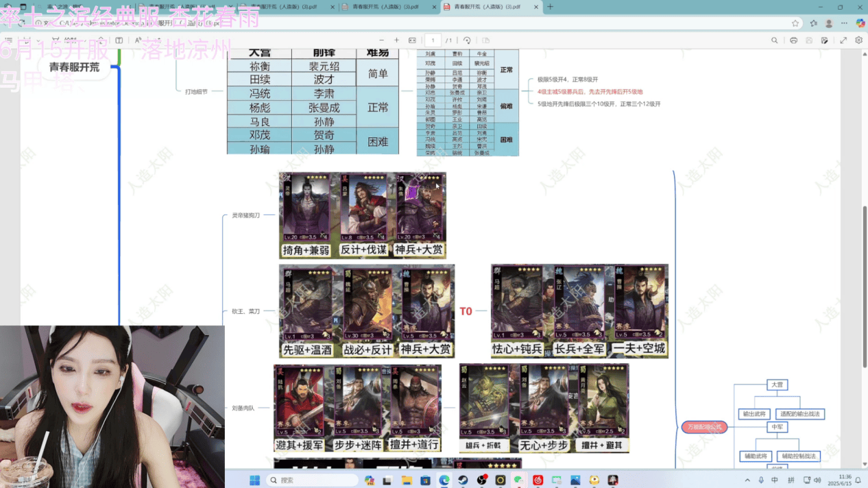Open Steam icon on taskbar
This screenshot has width=868, height=488.
[463, 480]
